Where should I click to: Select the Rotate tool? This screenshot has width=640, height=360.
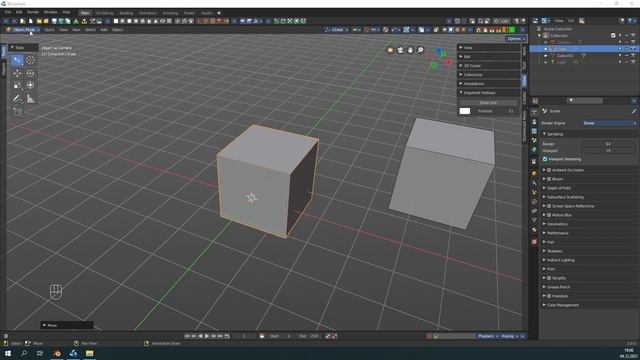[x=30, y=73]
